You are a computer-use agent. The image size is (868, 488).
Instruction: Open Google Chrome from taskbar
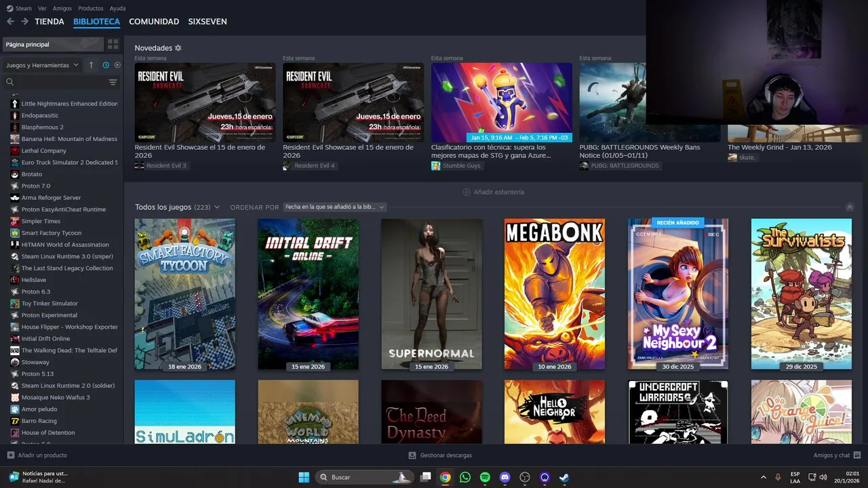pos(445,477)
